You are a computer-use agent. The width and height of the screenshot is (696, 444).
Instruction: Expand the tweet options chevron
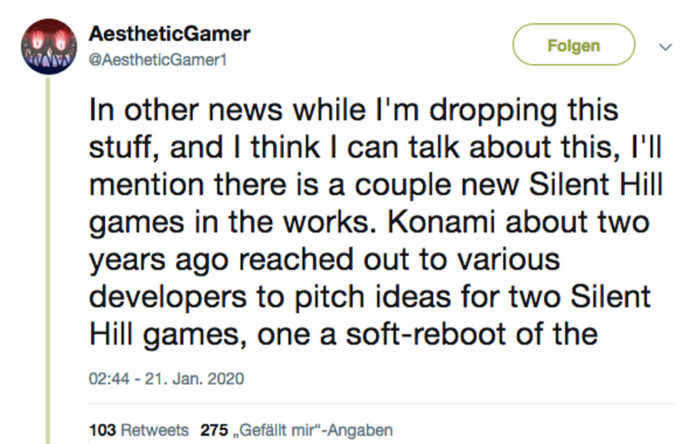pyautogui.click(x=661, y=47)
